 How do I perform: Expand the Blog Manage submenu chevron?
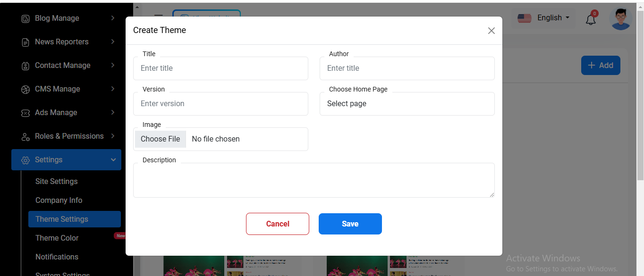click(113, 18)
